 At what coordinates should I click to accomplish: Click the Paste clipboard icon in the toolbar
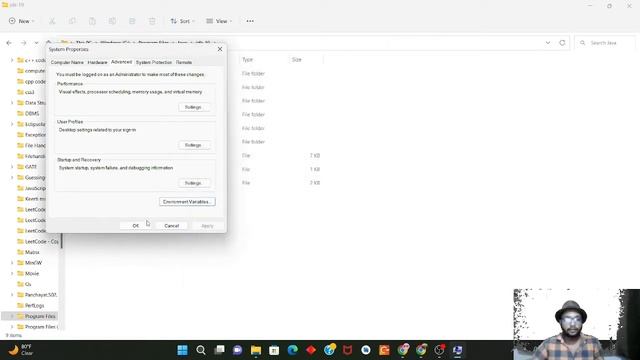click(92, 21)
